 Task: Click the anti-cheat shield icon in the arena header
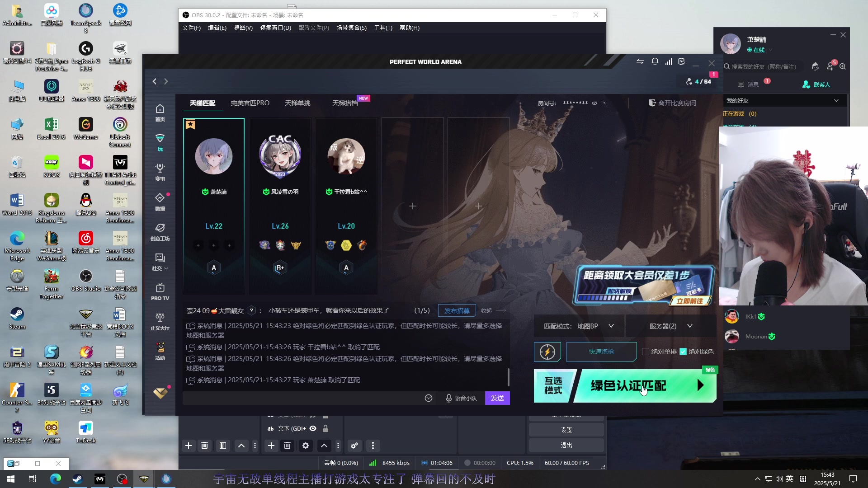(682, 61)
